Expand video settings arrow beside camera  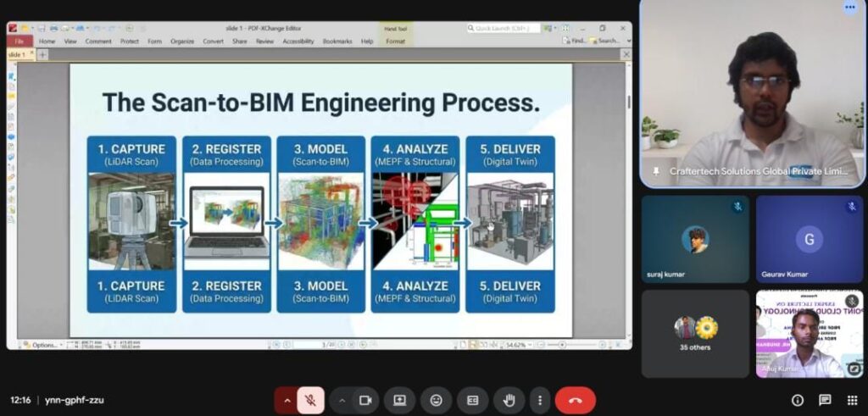pyautogui.click(x=342, y=400)
